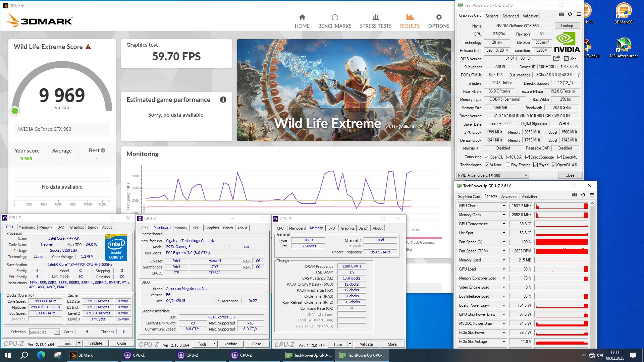644x362 pixels.
Task: Click the Fan Speed (%) sensor graph
Action: [561, 242]
